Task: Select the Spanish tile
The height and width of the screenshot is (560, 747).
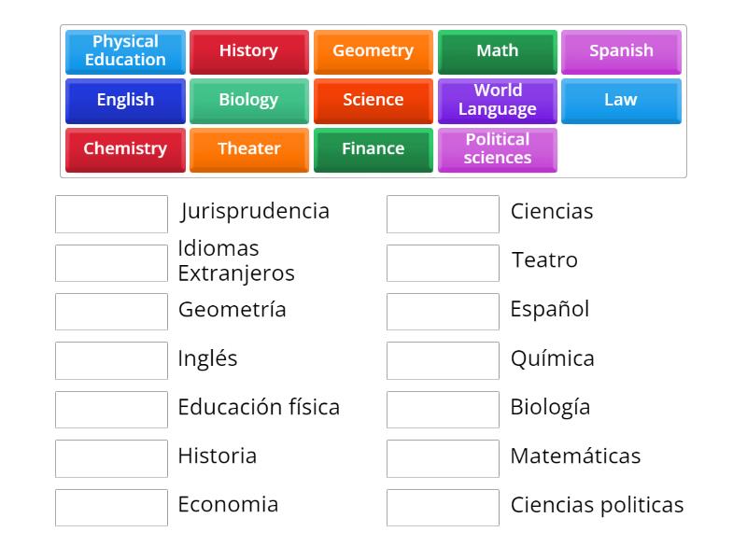Action: [x=622, y=51]
